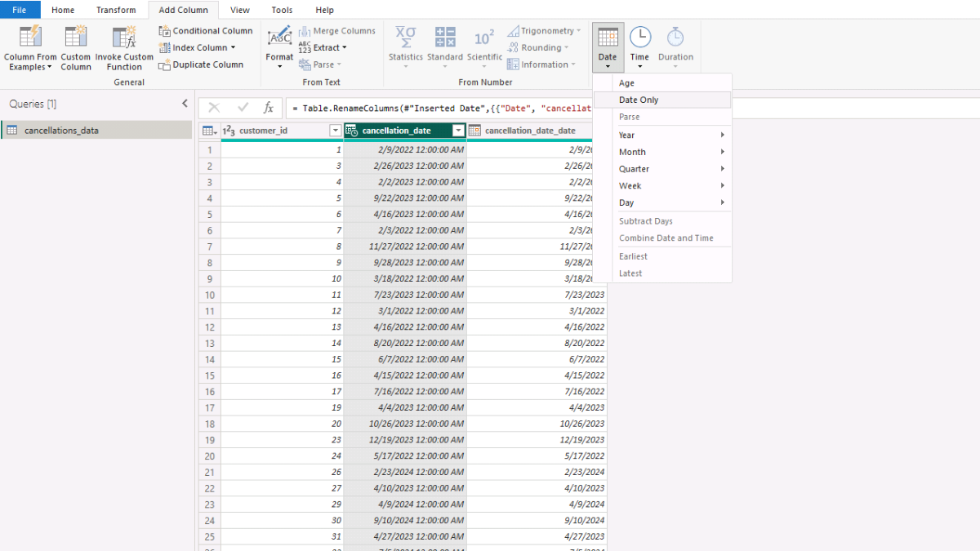Collapse the Queries pane with chevron

185,104
